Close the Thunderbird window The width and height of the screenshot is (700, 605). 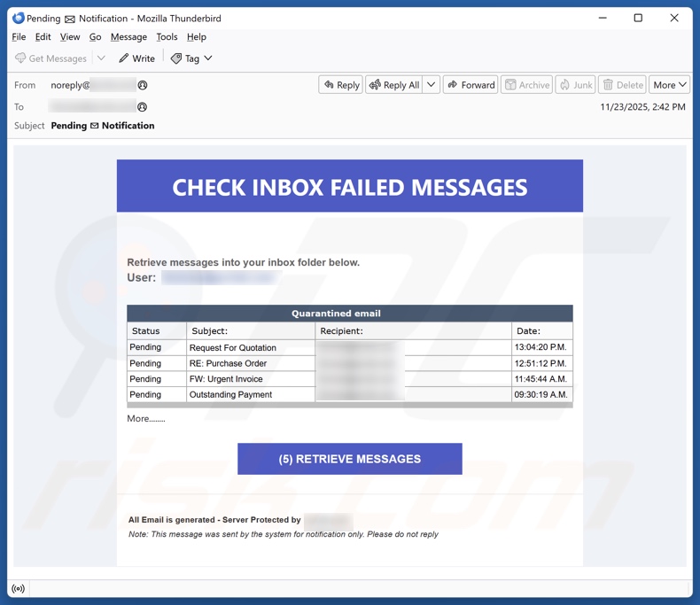674,19
